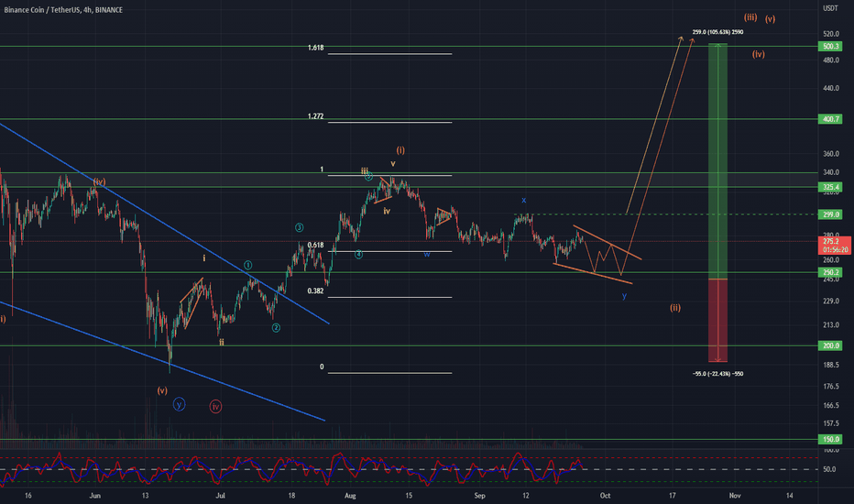Click the 0.382 Fibonacci level label
The image size is (854, 504).
pyautogui.click(x=315, y=291)
